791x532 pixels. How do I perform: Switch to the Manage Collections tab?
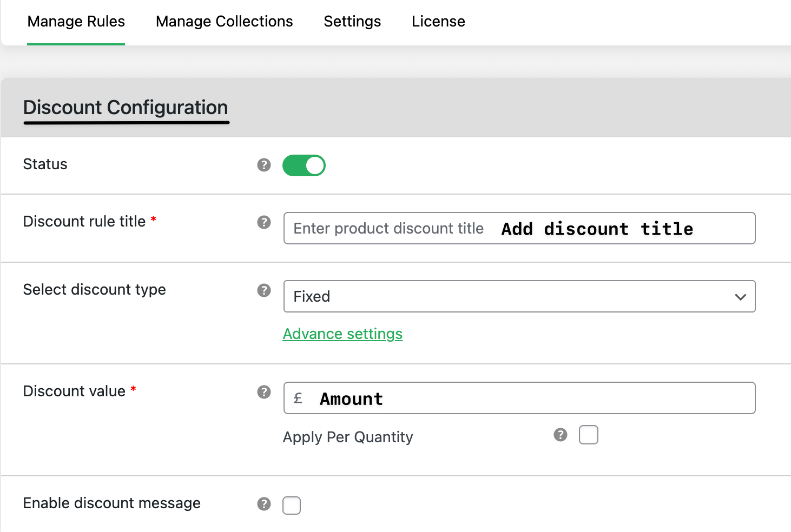224,22
